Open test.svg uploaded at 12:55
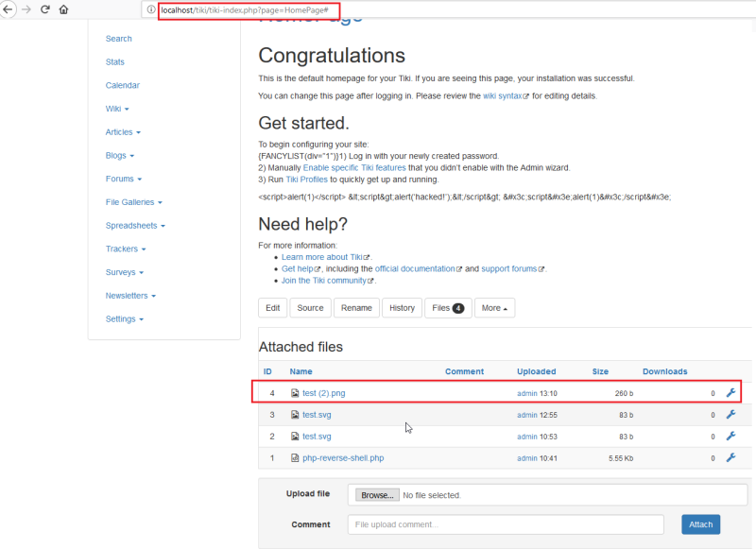Viewport: 756px width, 549px height. click(x=317, y=415)
